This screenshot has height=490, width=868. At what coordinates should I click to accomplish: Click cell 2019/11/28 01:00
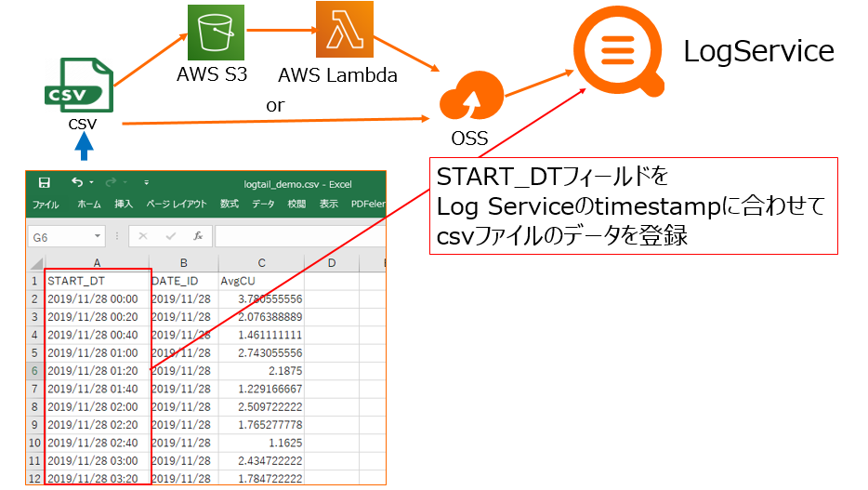click(97, 353)
